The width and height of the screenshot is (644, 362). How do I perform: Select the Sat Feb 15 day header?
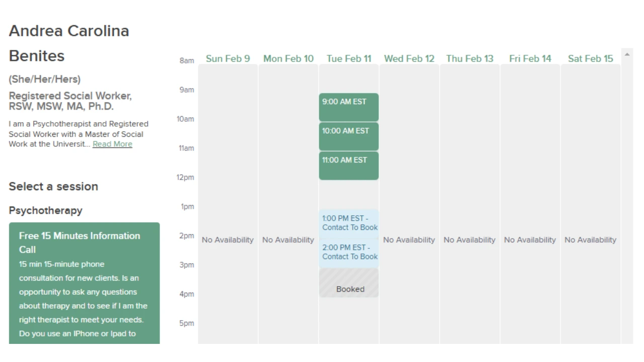590,59
